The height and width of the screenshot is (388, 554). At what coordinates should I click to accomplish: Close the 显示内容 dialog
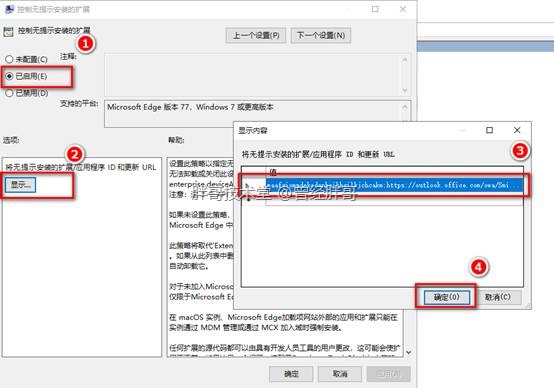[517, 130]
